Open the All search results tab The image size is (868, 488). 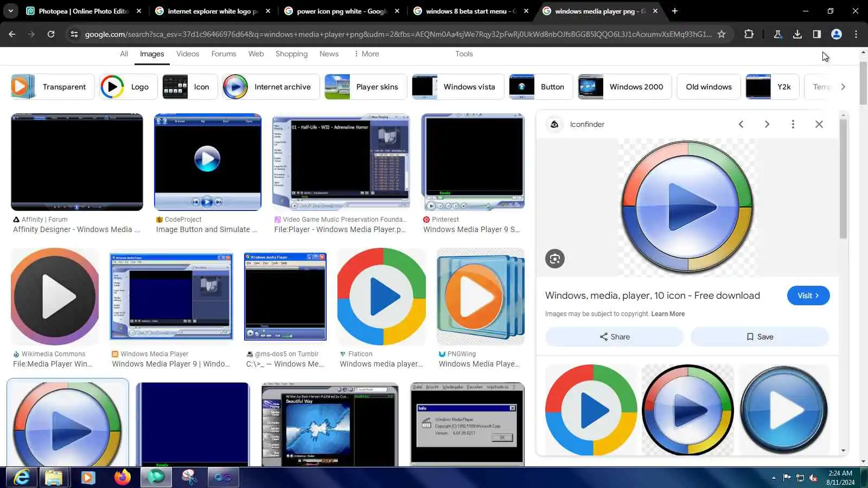[x=124, y=54]
